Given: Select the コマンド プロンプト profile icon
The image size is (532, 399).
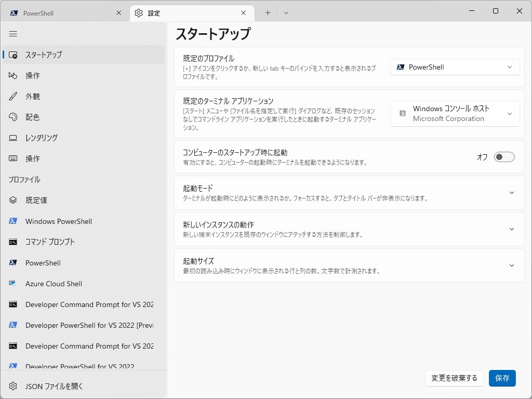Looking at the screenshot, I should pos(14,242).
